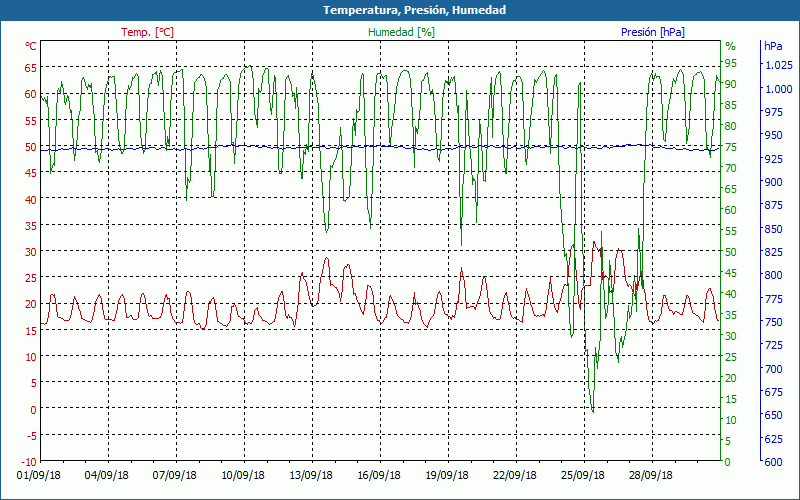Viewport: 800px width, 500px height.
Task: Click date label 04/09/18
Action: [x=107, y=476]
